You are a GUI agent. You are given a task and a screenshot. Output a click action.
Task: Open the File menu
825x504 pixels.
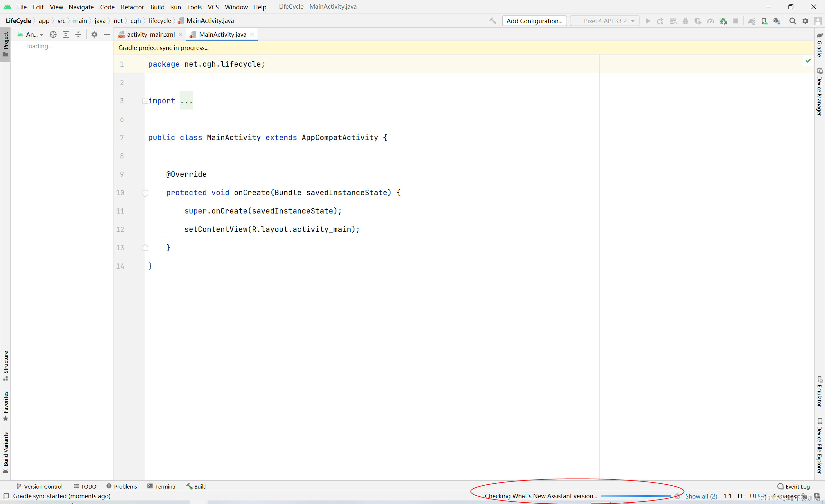[22, 7]
